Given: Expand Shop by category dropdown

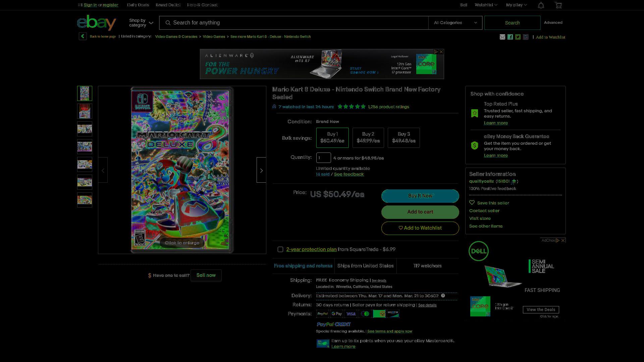Looking at the screenshot, I should pyautogui.click(x=141, y=23).
